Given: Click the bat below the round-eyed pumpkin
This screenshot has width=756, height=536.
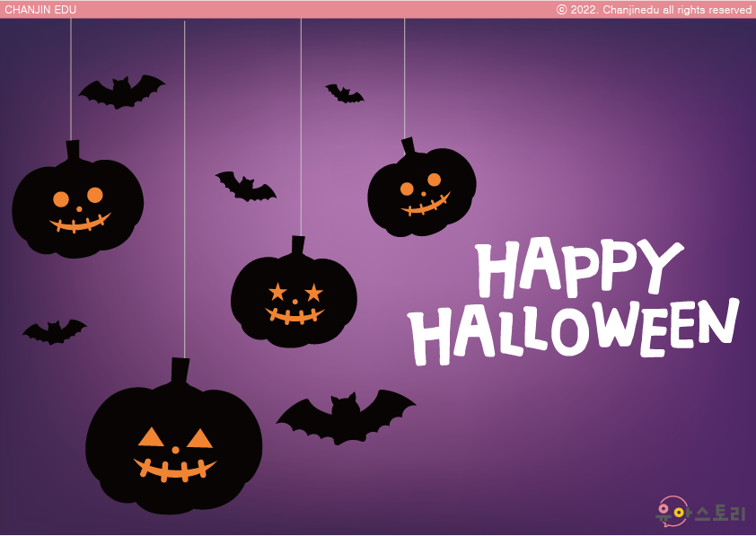Looking at the screenshot, I should 55,331.
